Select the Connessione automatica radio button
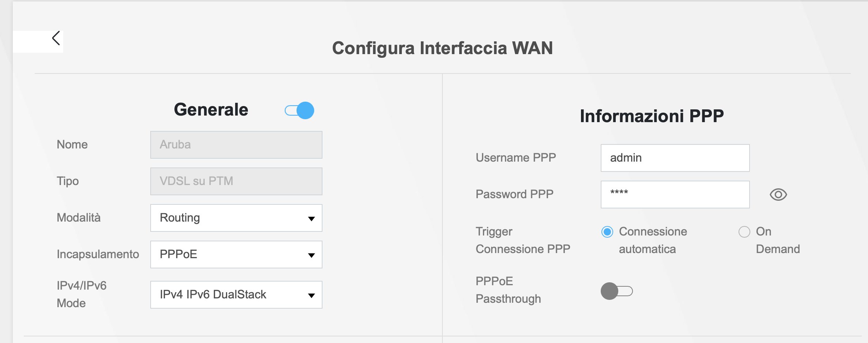 click(x=607, y=232)
